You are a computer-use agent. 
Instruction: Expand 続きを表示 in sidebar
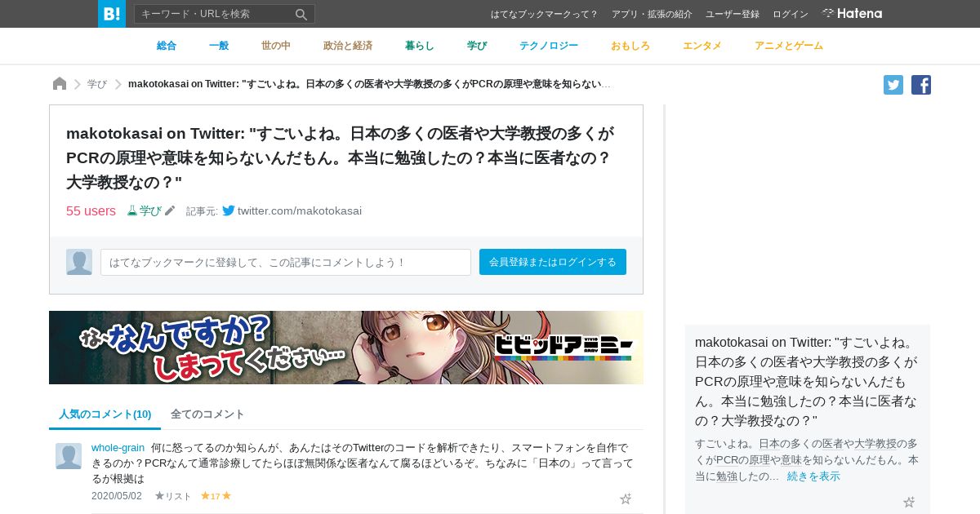[813, 476]
